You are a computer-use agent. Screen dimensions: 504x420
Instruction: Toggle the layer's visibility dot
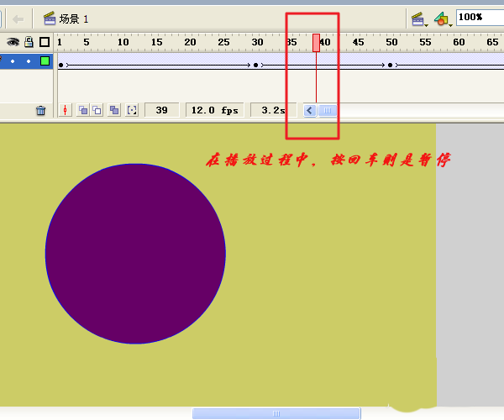(13, 61)
